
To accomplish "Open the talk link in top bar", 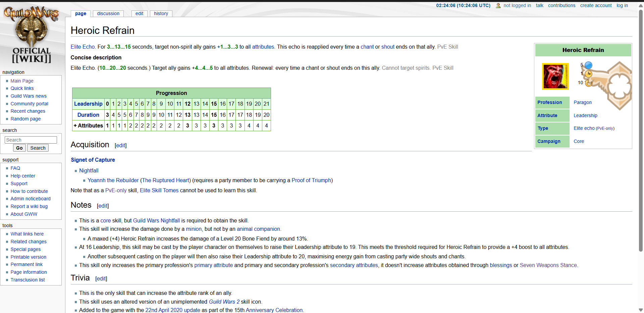I will [539, 5].
